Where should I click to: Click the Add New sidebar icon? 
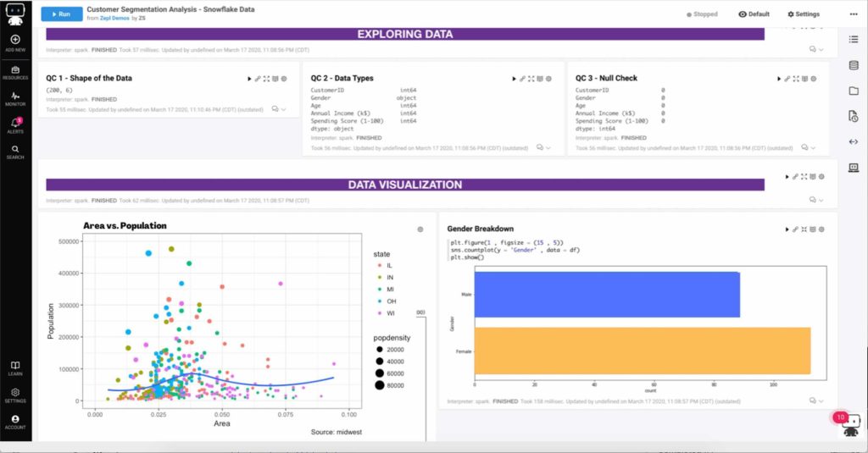[x=15, y=42]
